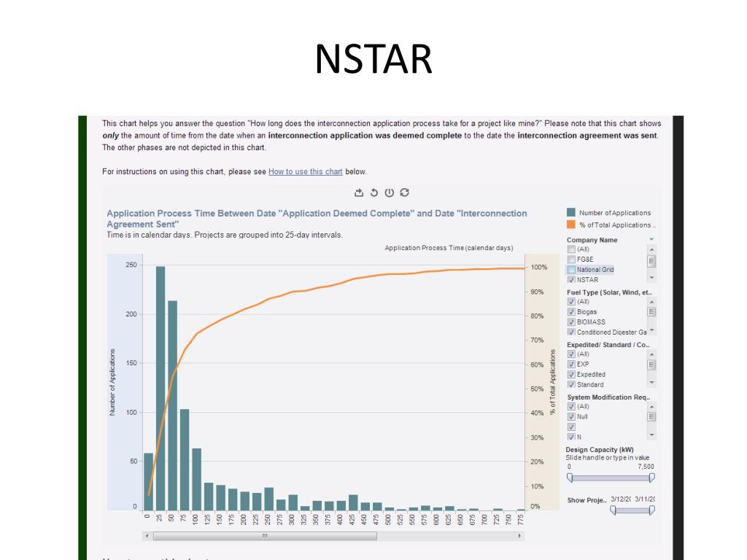Click the chart horizontal scrollbar left arrow

pos(147,536)
